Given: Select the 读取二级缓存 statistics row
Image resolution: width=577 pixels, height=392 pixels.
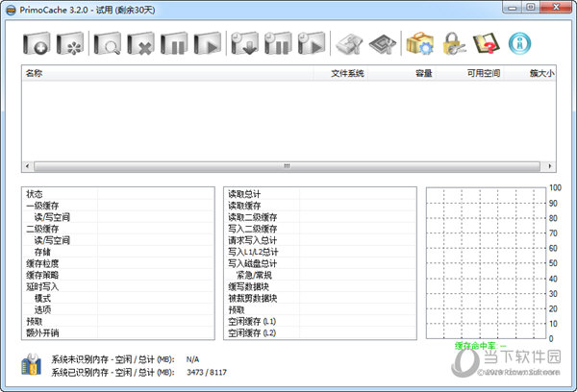Looking at the screenshot, I should (320, 217).
